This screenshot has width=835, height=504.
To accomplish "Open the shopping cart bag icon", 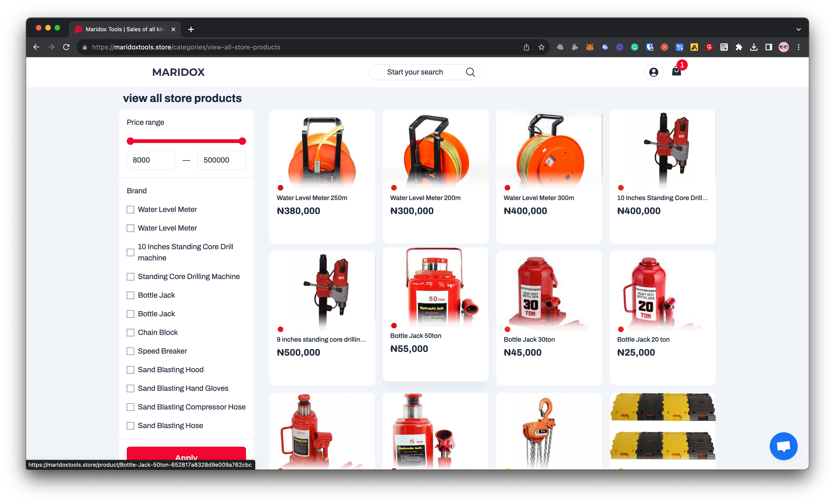I will [x=676, y=71].
